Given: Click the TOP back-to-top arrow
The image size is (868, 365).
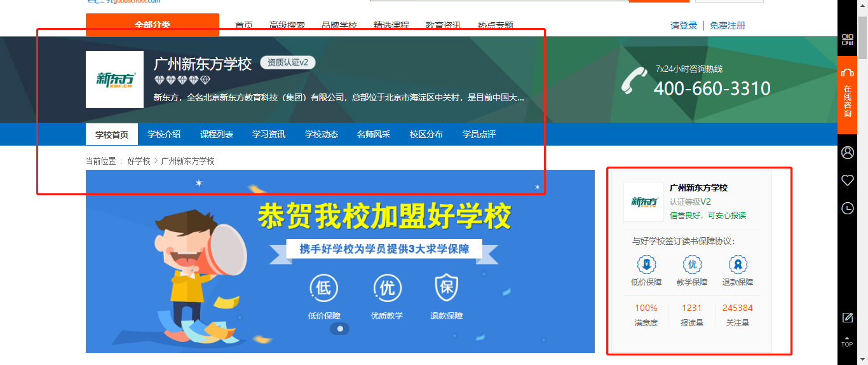Looking at the screenshot, I should click(847, 341).
